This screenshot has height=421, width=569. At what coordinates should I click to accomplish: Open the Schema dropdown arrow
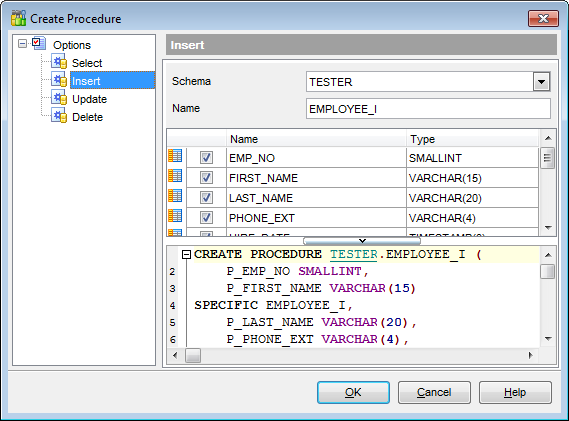point(541,82)
